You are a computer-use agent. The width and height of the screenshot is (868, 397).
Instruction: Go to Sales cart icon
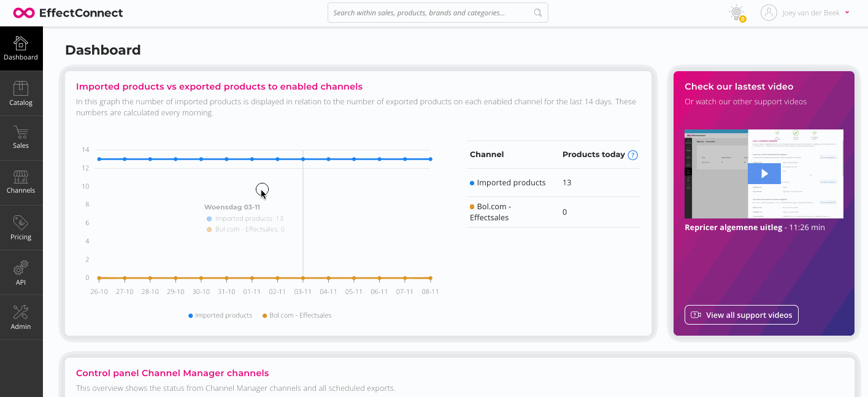21,133
